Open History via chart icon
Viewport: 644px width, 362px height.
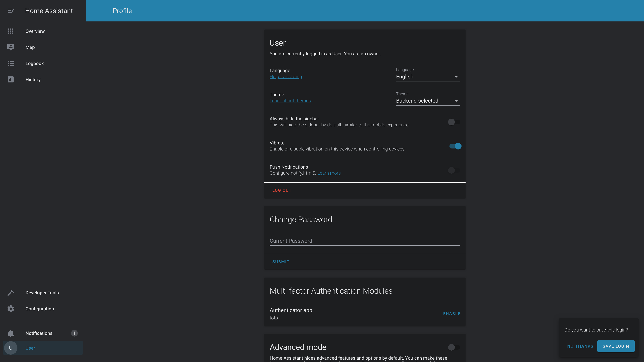[x=11, y=79]
